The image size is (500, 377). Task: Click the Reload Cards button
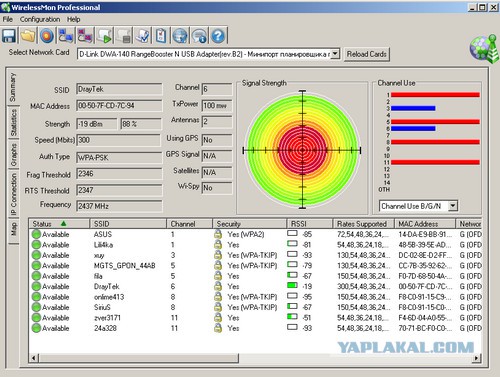coord(366,54)
